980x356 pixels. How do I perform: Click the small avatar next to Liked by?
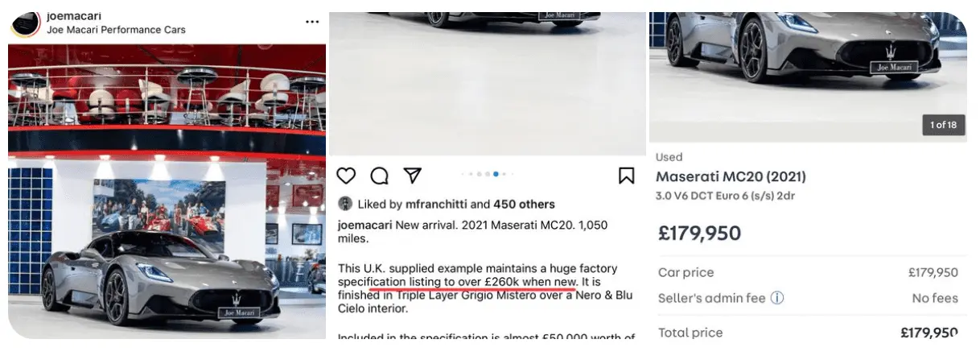pyautogui.click(x=344, y=204)
